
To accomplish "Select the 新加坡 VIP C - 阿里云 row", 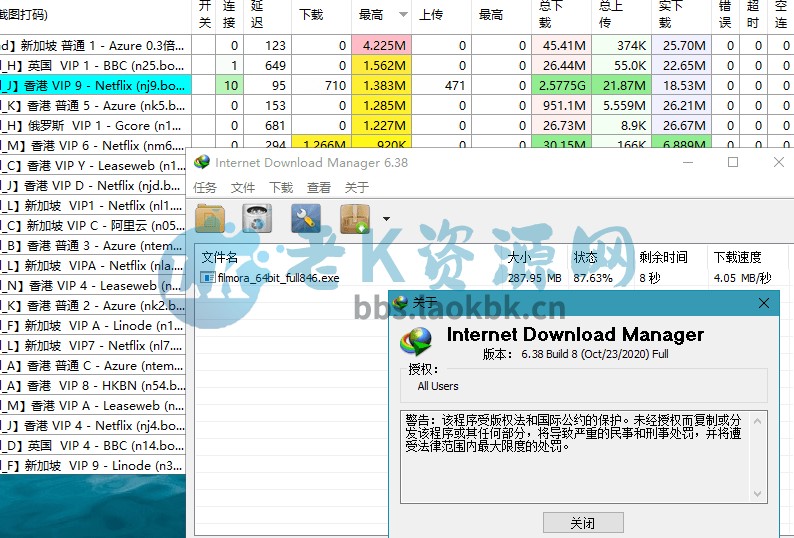I will pos(93,225).
